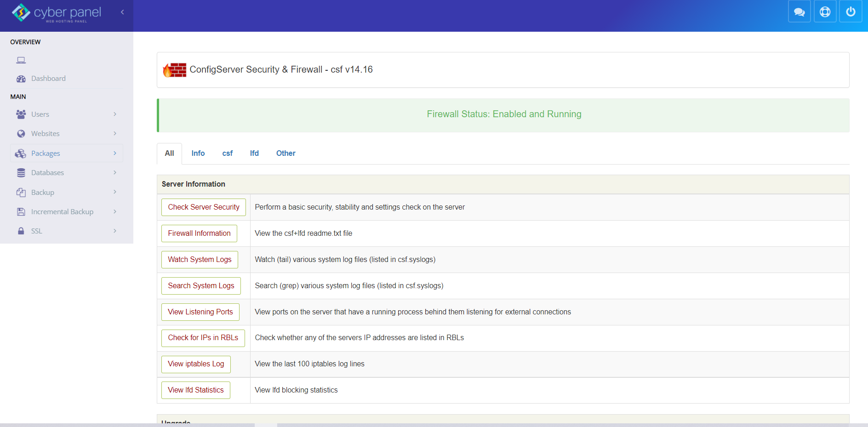
Task: Expand the SSL submenu chevron
Action: (115, 231)
